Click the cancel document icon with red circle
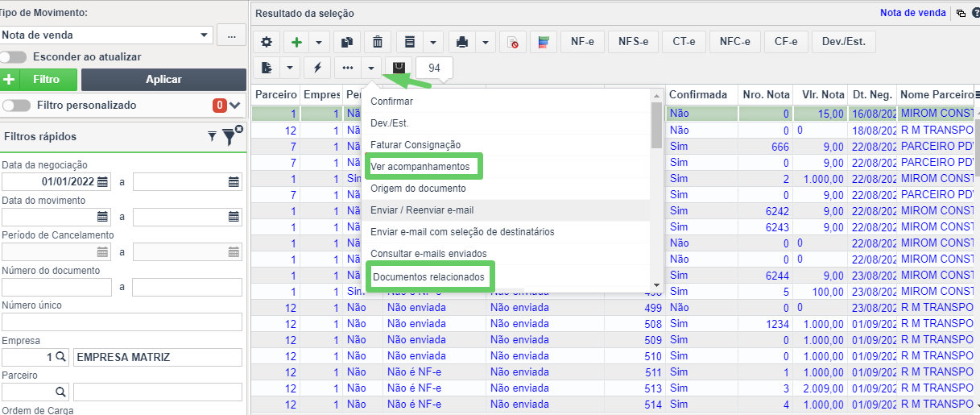This screenshot has width=980, height=415. (513, 42)
